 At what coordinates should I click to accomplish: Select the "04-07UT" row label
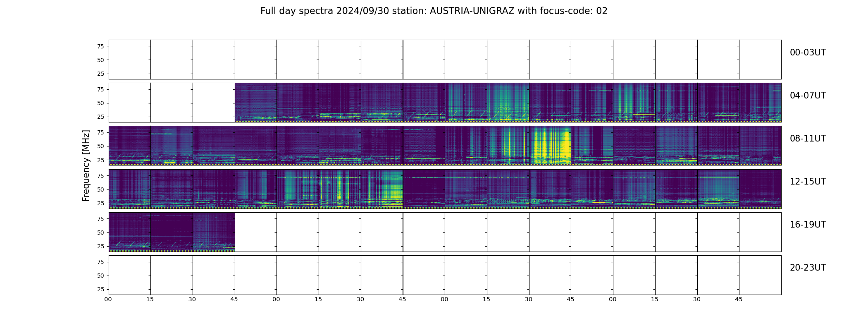[x=808, y=96]
